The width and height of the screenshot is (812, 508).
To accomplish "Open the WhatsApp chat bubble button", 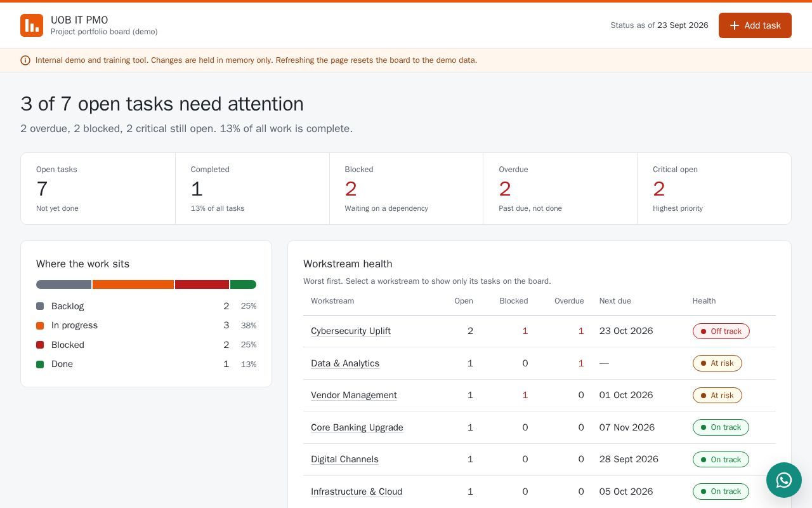I will point(784,480).
